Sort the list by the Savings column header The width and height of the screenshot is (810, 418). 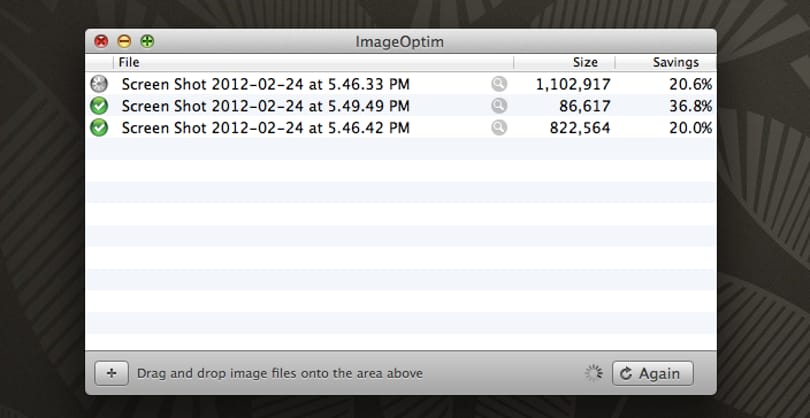coord(666,63)
